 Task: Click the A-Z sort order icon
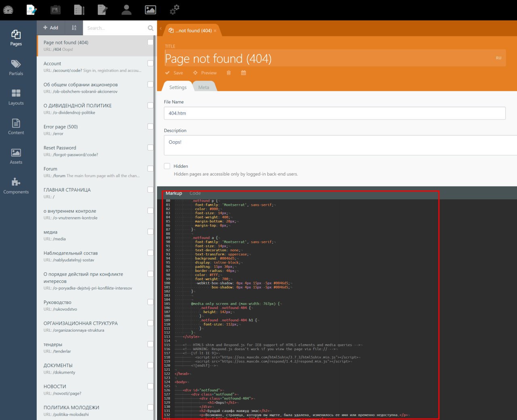[74, 28]
